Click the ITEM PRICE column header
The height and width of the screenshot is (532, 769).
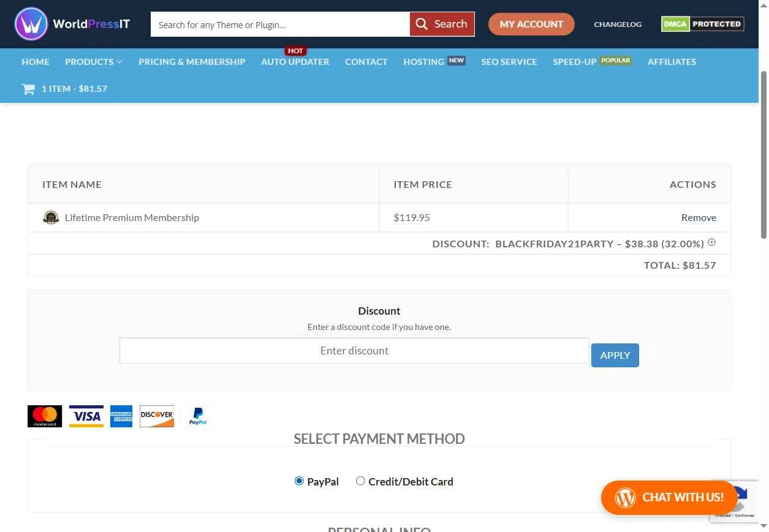pyautogui.click(x=423, y=184)
